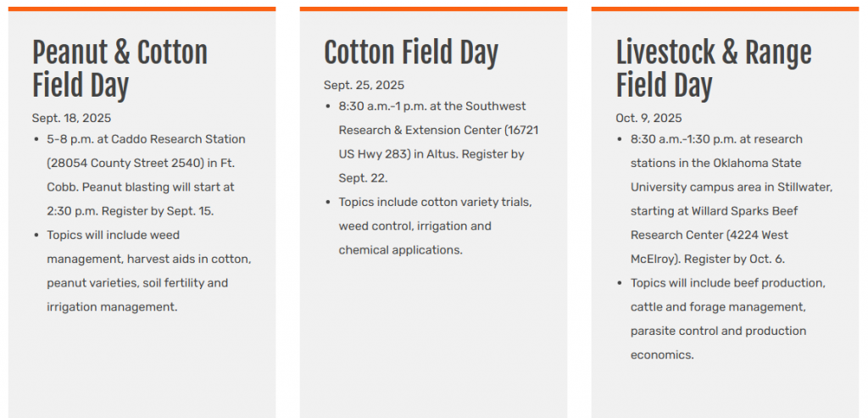The height and width of the screenshot is (418, 868).
Task: Click orange bar above Peanut & Cotton card
Action: [142, 9]
